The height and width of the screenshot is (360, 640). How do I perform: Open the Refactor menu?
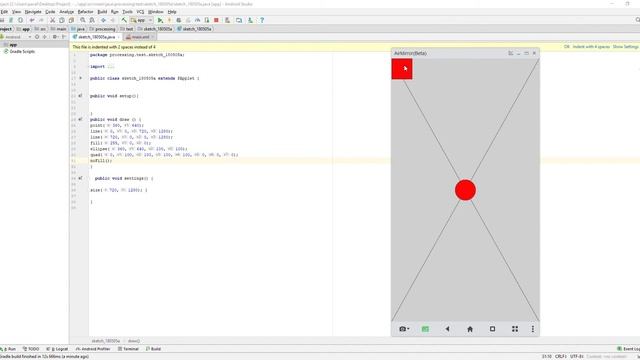point(85,12)
